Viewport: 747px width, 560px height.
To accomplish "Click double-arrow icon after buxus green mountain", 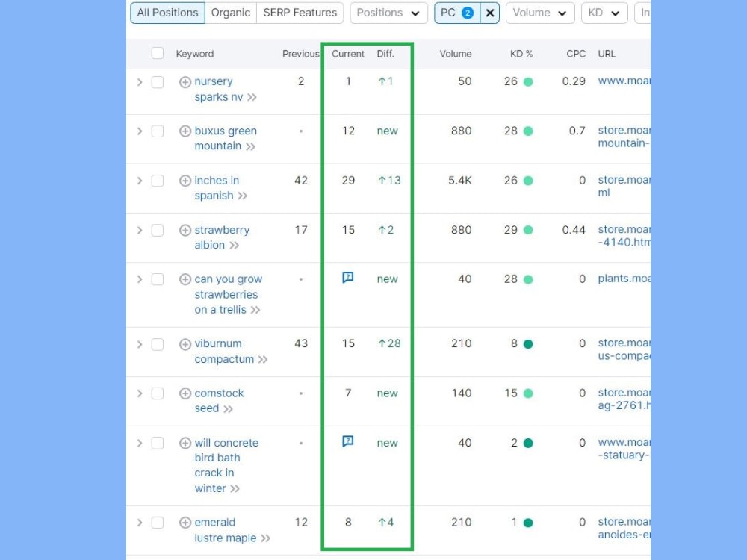I will click(x=250, y=146).
